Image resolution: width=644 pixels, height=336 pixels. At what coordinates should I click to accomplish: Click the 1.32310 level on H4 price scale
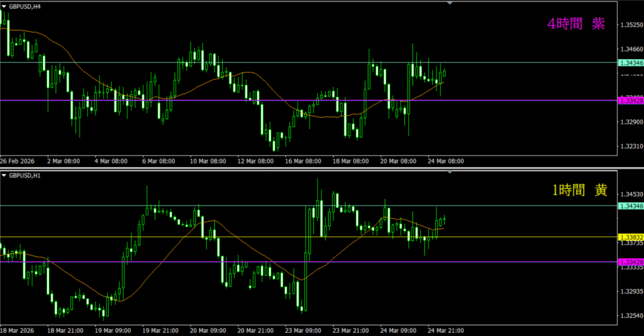631,146
